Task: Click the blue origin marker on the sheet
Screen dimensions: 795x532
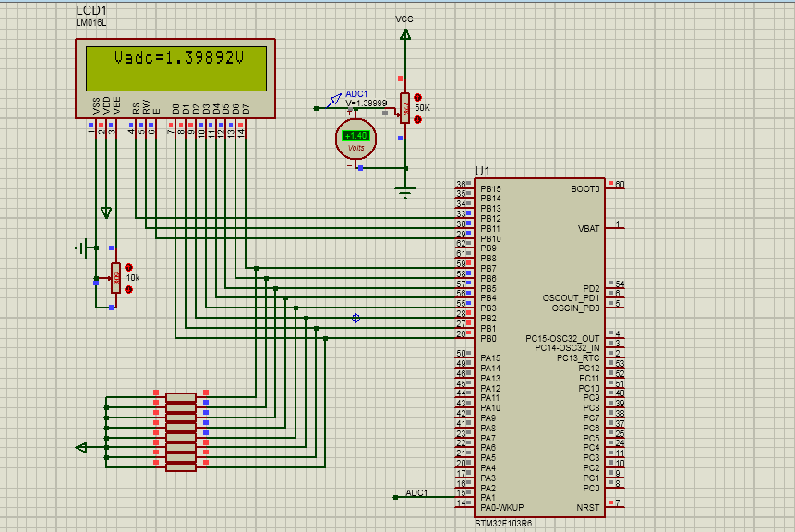Action: pos(355,318)
